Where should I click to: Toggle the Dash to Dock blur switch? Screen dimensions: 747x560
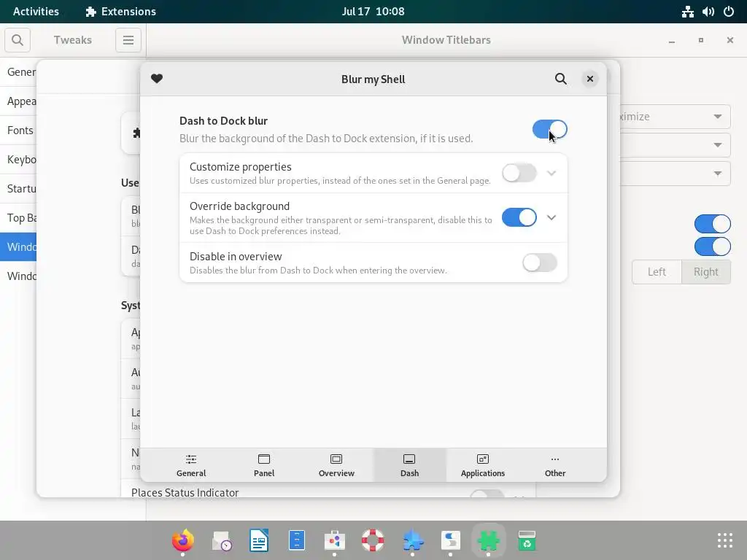tap(550, 129)
